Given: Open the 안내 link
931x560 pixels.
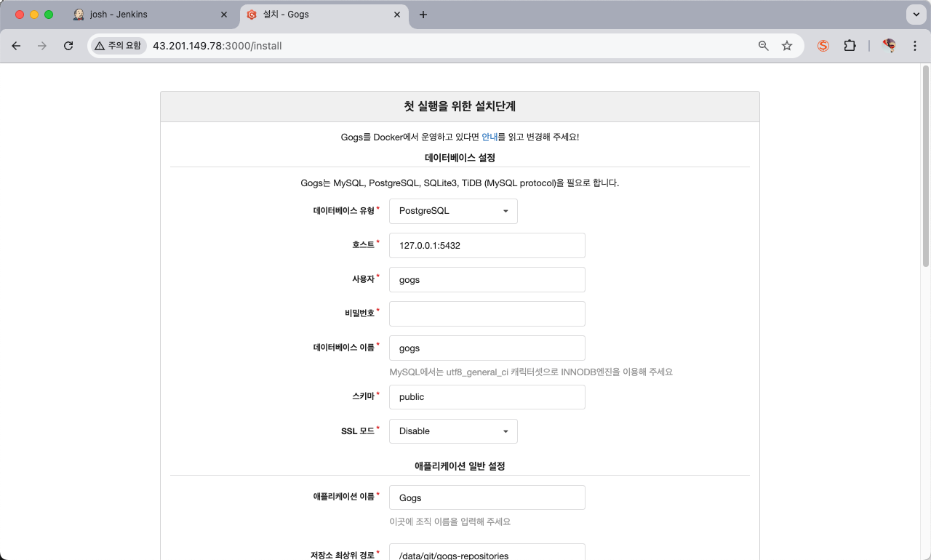Looking at the screenshot, I should (490, 137).
